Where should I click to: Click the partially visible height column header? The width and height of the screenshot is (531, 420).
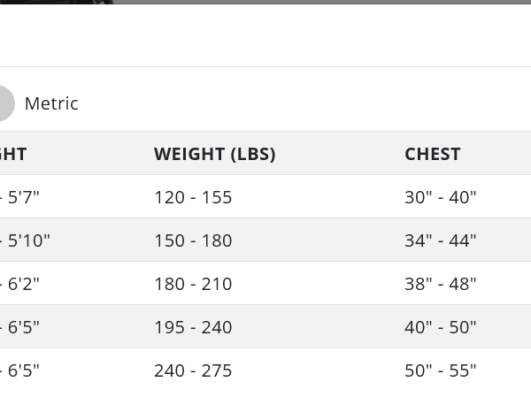pyautogui.click(x=13, y=154)
